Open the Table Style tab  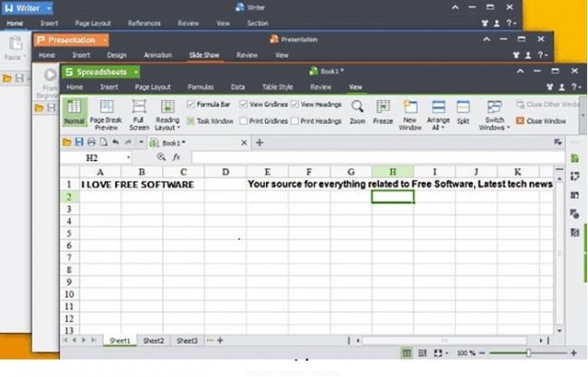(x=278, y=87)
